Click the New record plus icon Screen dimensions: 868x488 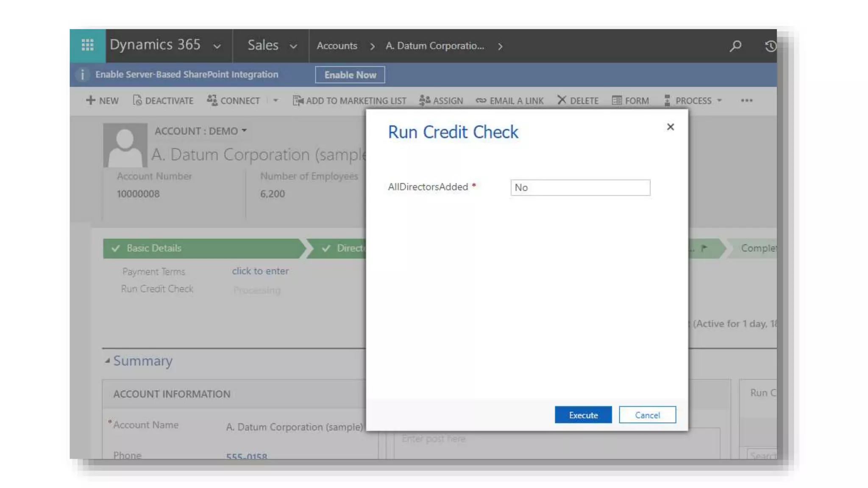tap(91, 100)
